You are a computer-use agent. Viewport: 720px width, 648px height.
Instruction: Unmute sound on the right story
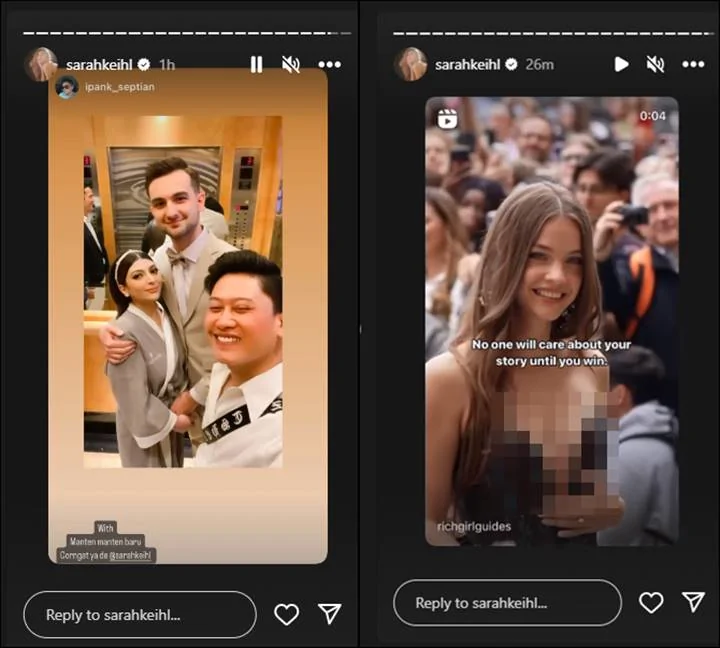click(x=655, y=64)
